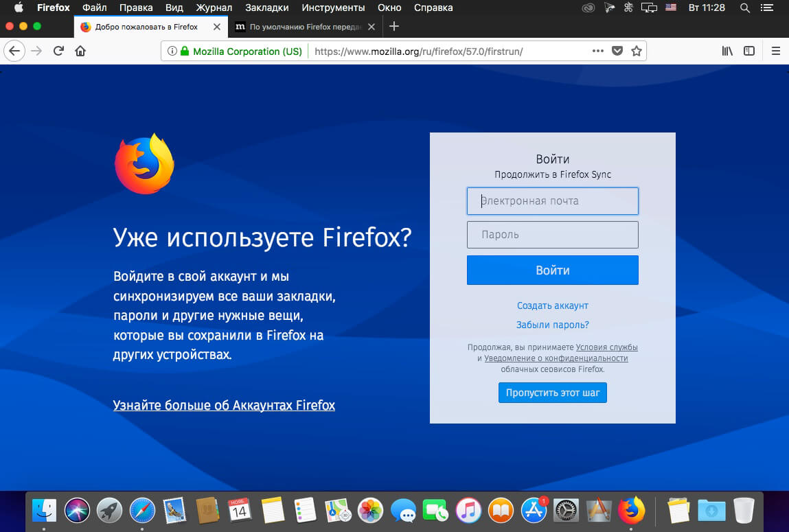Go back to previous page

[14, 51]
